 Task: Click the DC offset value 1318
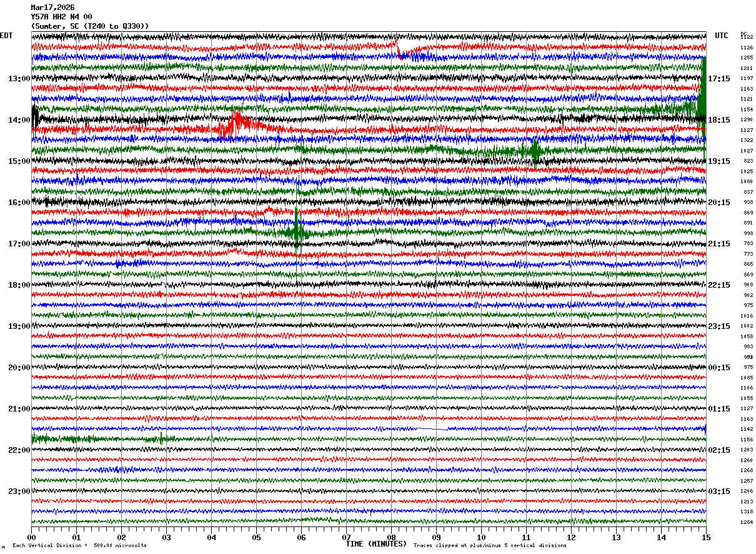pyautogui.click(x=747, y=511)
